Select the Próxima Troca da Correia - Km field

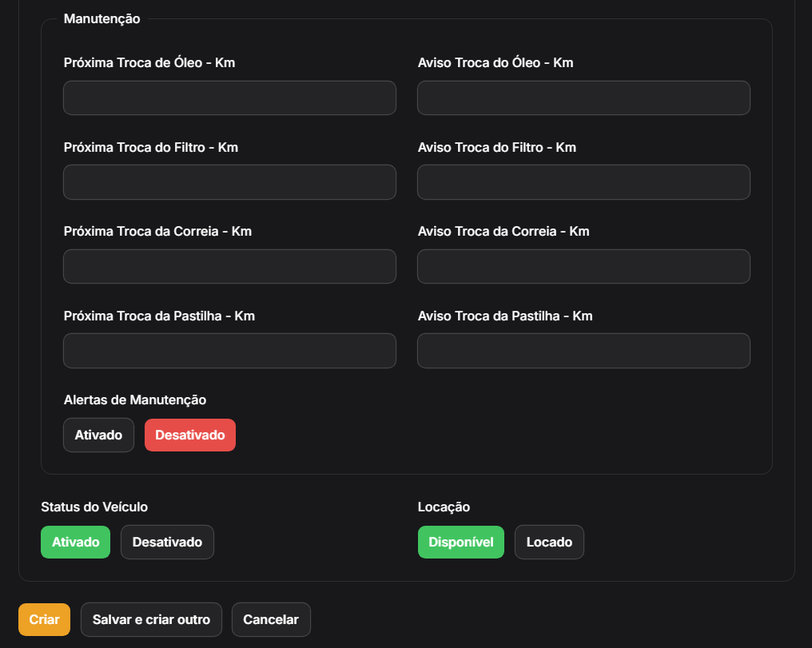229,267
